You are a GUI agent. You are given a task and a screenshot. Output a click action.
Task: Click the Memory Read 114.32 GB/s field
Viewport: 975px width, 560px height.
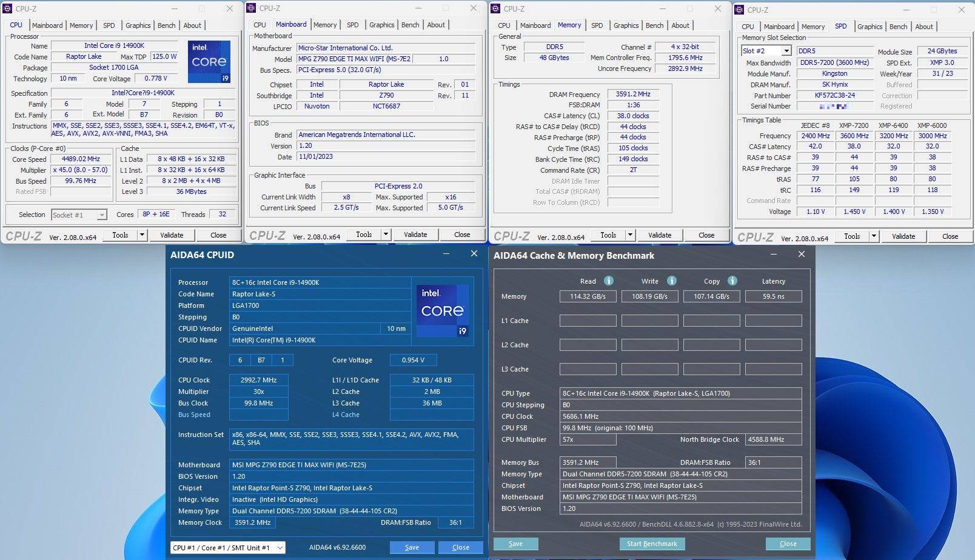coord(588,296)
